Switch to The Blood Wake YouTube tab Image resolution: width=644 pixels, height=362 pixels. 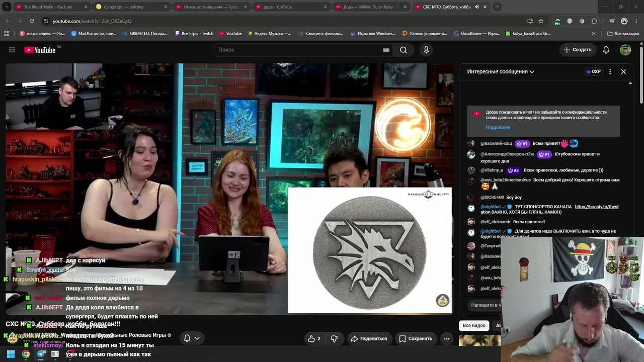tap(51, 7)
